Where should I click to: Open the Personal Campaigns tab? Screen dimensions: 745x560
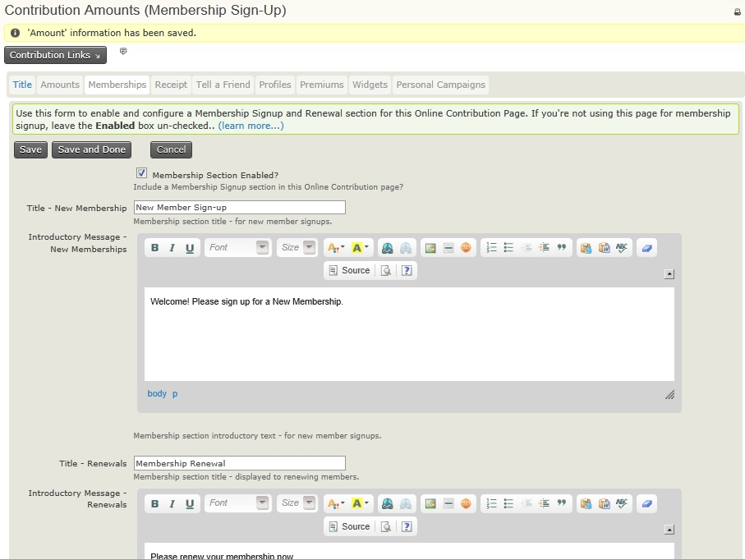click(x=440, y=85)
